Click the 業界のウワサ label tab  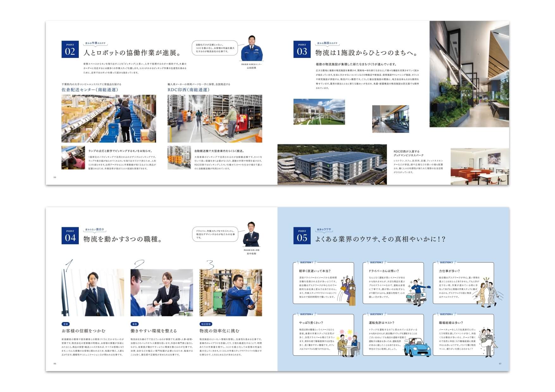324,230
